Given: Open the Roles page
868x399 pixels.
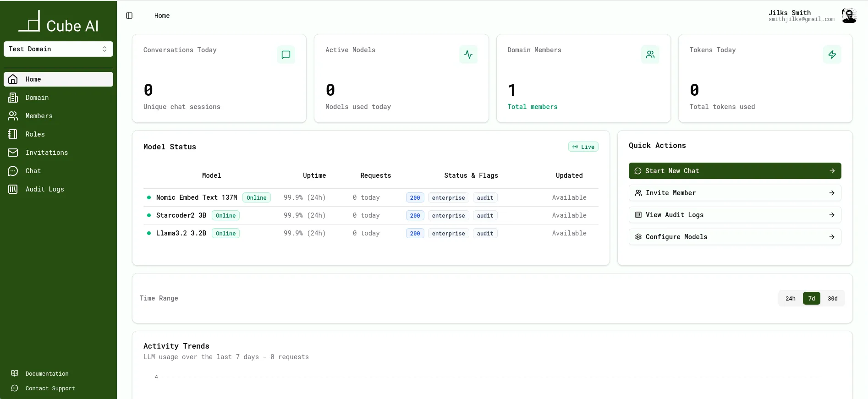Looking at the screenshot, I should (x=58, y=134).
